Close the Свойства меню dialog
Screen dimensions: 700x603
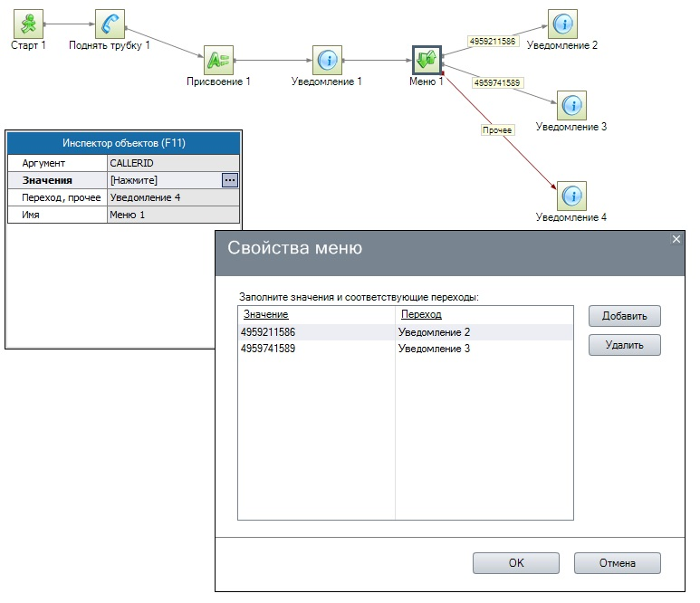point(676,239)
